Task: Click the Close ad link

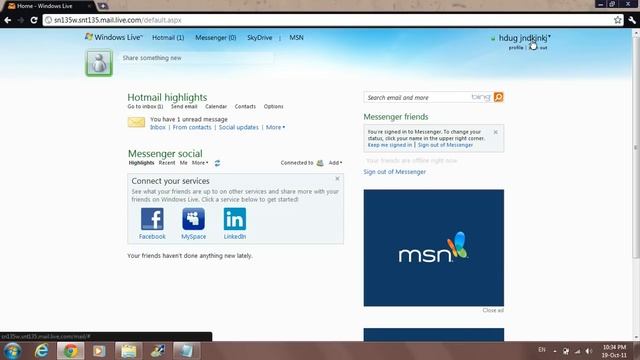Action: pos(493,311)
